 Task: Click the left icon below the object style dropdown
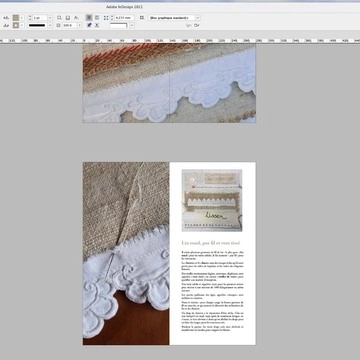click(188, 25)
